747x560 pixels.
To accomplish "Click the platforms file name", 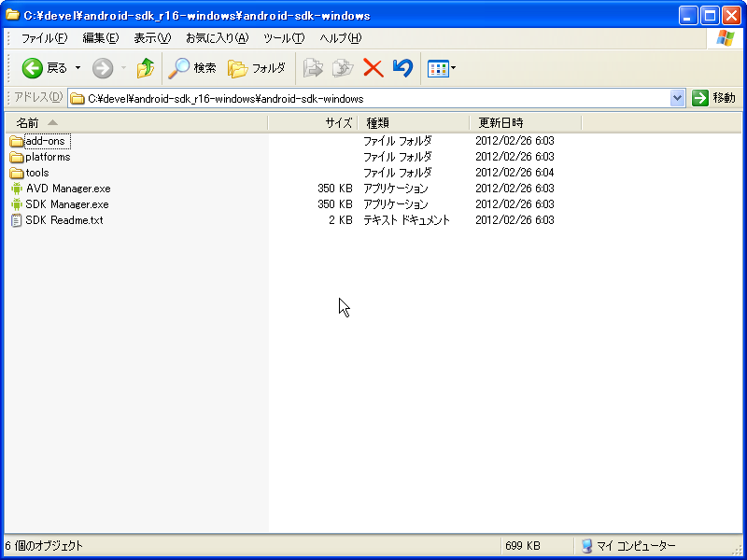I will [48, 157].
